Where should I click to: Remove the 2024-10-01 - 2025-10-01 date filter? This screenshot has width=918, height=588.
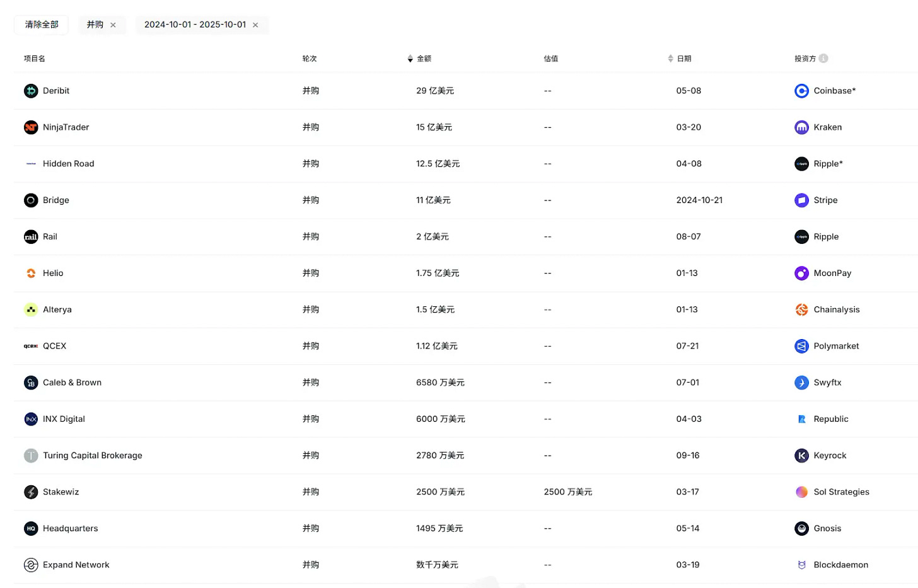point(255,25)
